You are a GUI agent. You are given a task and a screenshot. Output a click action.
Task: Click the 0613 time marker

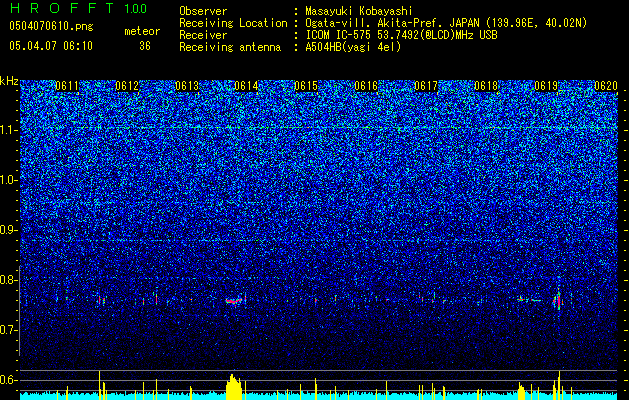(187, 86)
